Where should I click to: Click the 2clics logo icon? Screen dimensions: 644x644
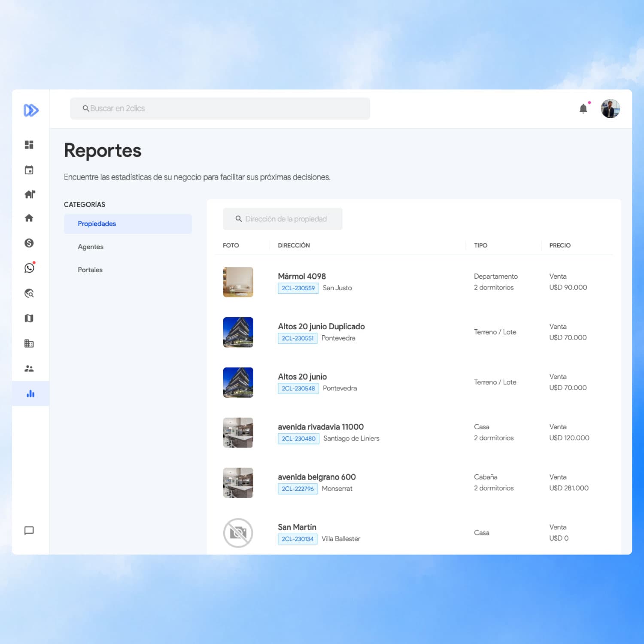click(31, 110)
